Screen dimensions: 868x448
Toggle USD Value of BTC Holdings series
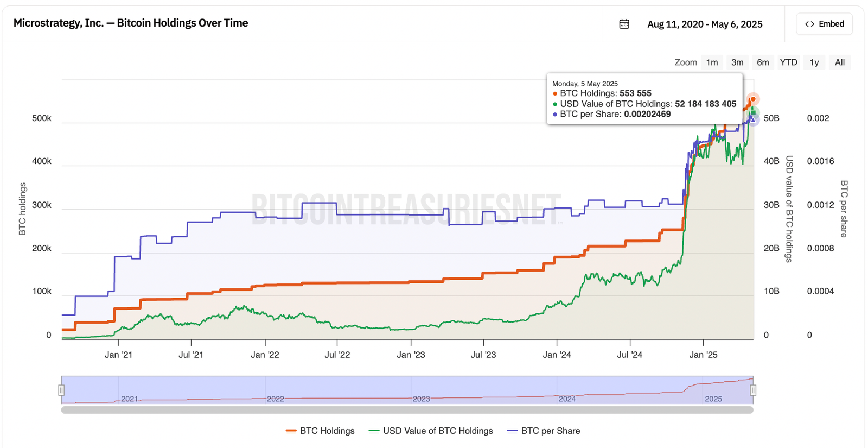point(431,431)
